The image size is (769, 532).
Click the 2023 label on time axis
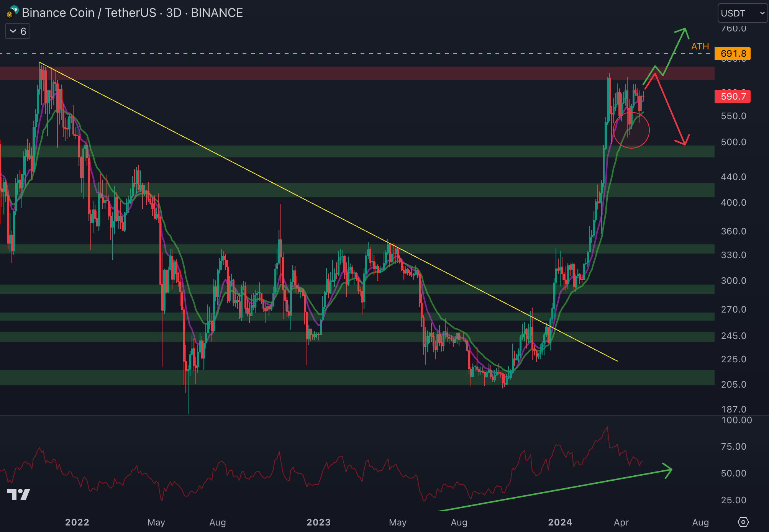pyautogui.click(x=318, y=522)
